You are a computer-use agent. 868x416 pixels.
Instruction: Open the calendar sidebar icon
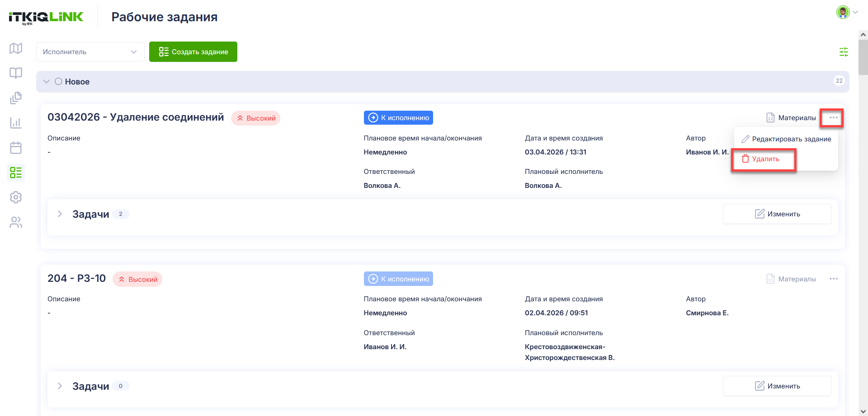[x=16, y=148]
